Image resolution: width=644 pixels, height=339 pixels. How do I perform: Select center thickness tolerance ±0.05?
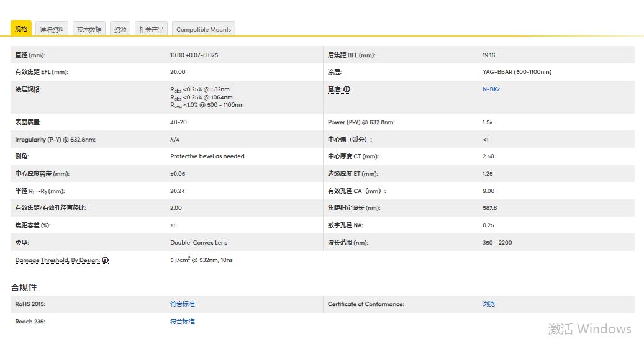(x=178, y=174)
